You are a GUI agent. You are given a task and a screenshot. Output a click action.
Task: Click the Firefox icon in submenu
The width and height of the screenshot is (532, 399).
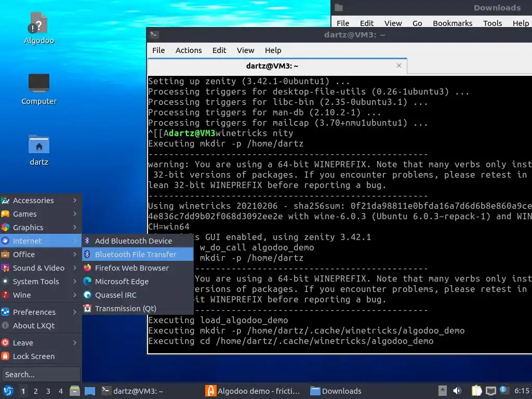[87, 268]
